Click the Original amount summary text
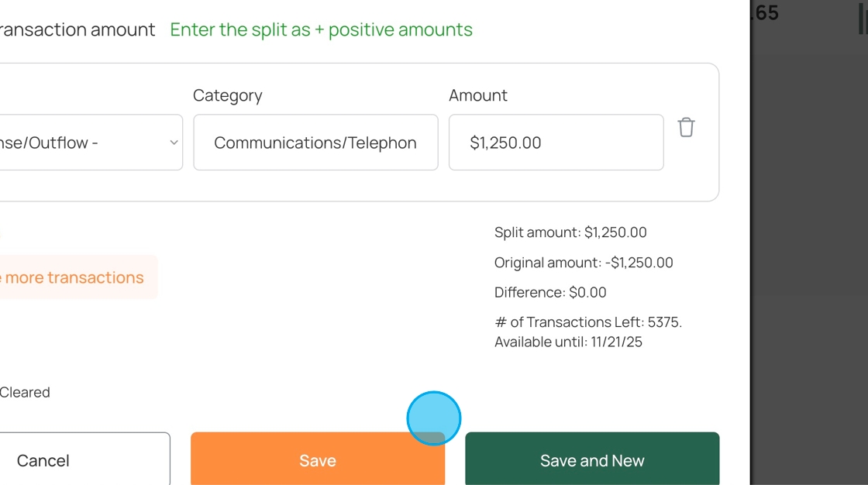The height and width of the screenshot is (485, 868). tap(584, 263)
